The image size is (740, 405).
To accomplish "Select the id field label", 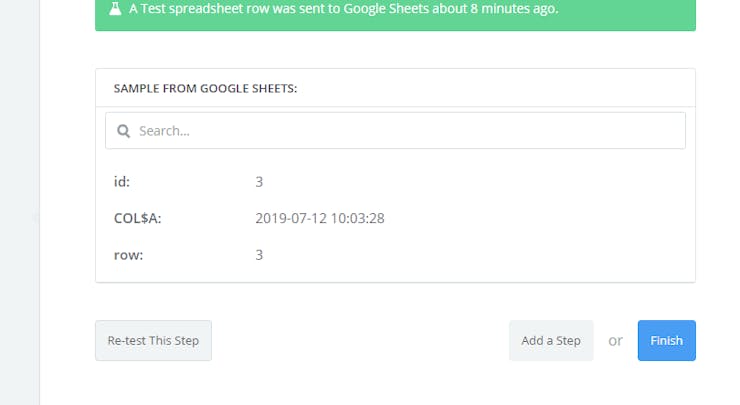I will pyautogui.click(x=122, y=182).
